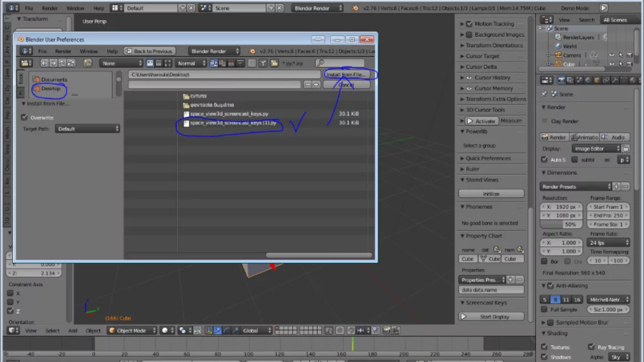Select the translate manipulator arrow icon

tap(217, 330)
